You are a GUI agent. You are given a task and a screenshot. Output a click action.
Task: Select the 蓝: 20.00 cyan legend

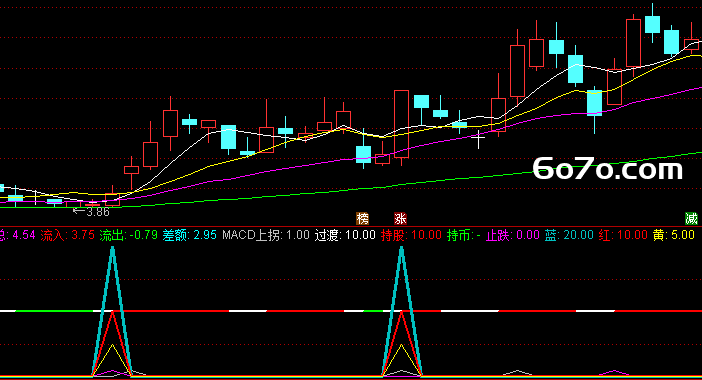pos(569,235)
